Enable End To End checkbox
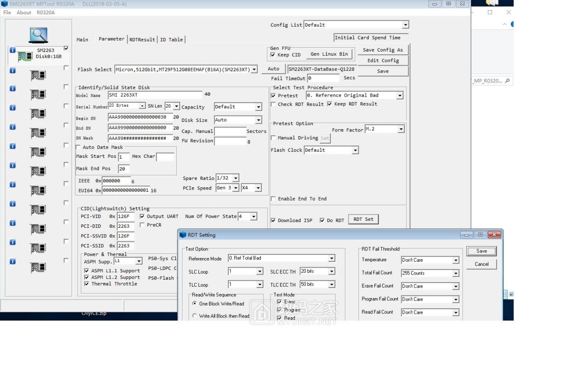 (x=273, y=199)
